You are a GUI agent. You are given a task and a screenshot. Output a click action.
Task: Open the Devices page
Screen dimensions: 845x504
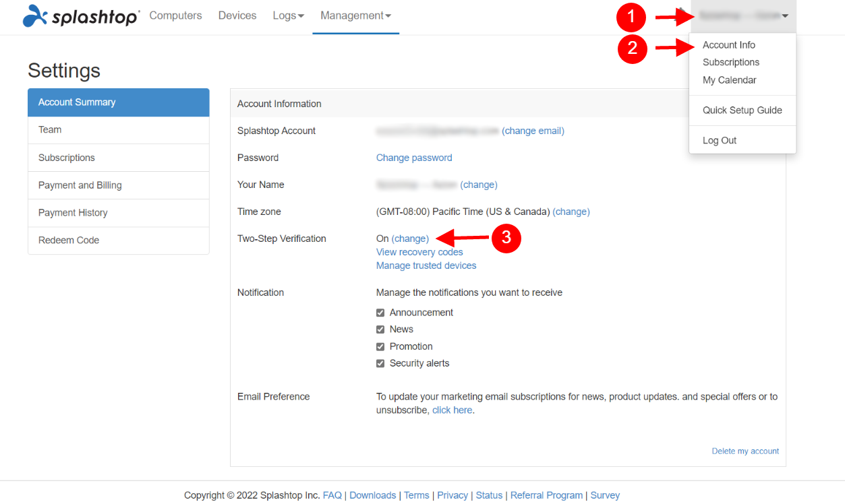click(x=237, y=15)
